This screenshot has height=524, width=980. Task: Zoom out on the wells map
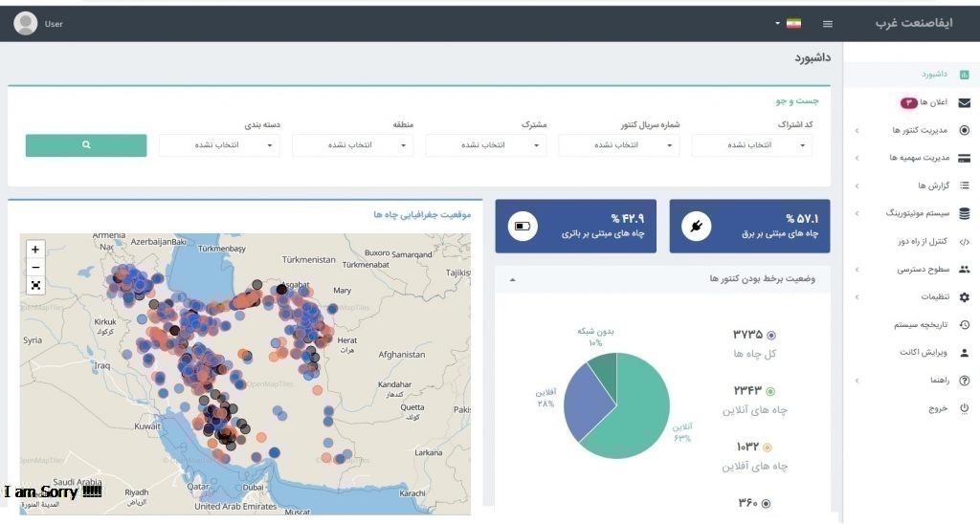point(35,268)
